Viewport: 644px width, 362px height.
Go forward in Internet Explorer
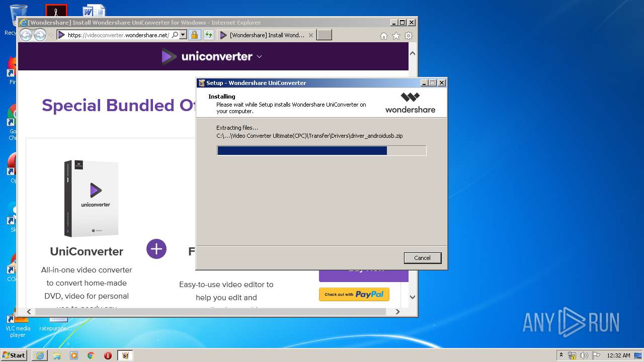click(40, 35)
